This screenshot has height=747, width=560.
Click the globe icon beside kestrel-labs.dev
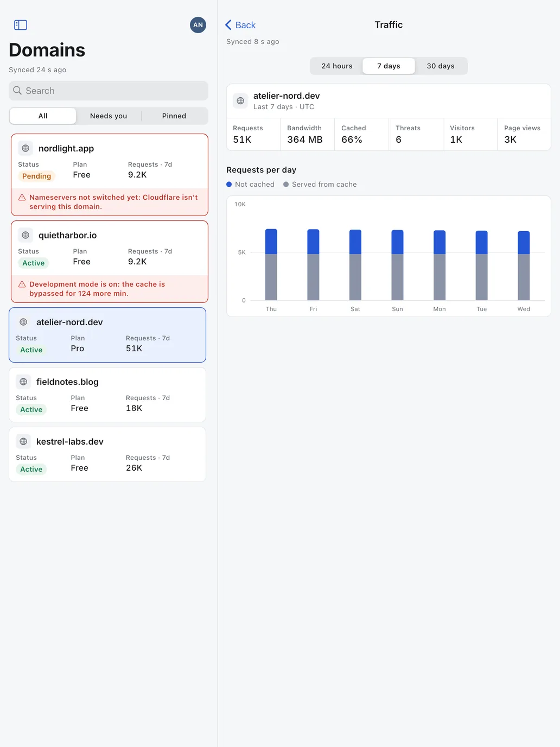click(x=23, y=441)
